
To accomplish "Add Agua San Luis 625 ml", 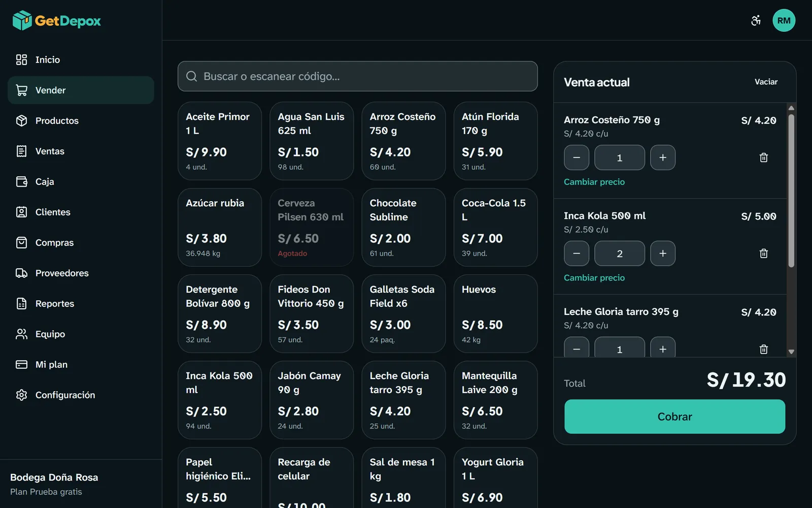I will click(x=312, y=141).
